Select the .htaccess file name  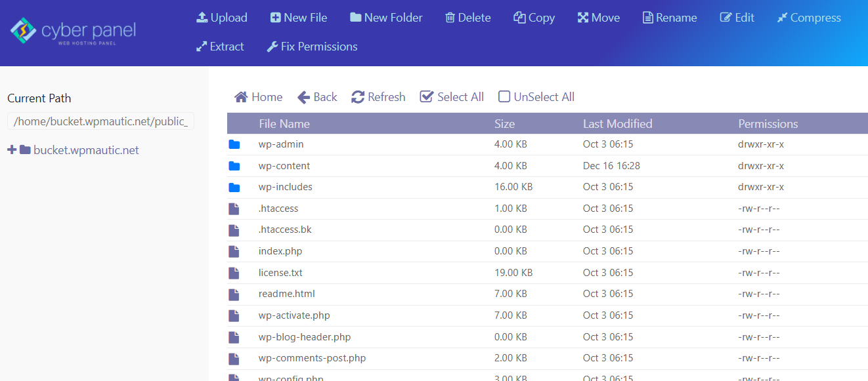pos(278,209)
